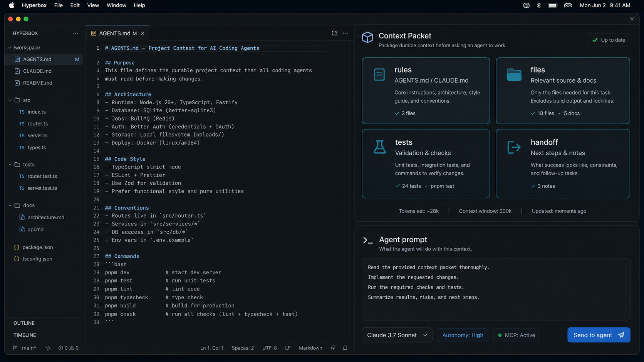Collapse the /workspace root folder
This screenshot has height=362, width=644.
click(x=10, y=48)
